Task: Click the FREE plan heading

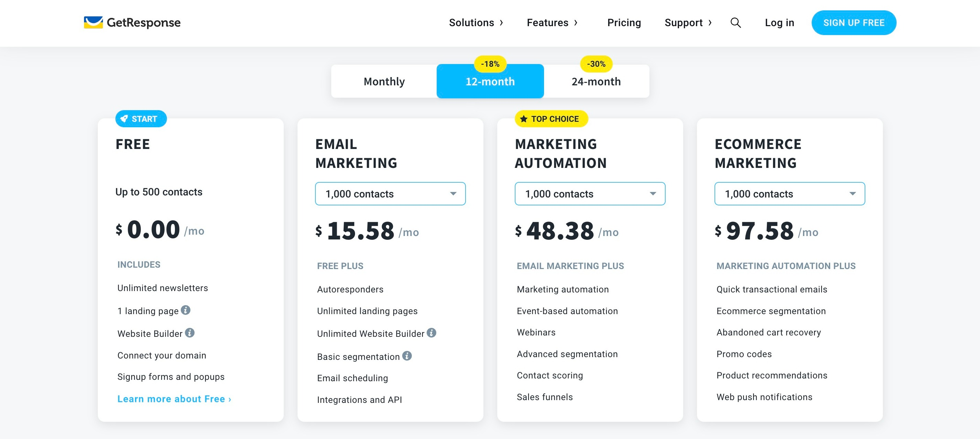Action: (x=133, y=144)
